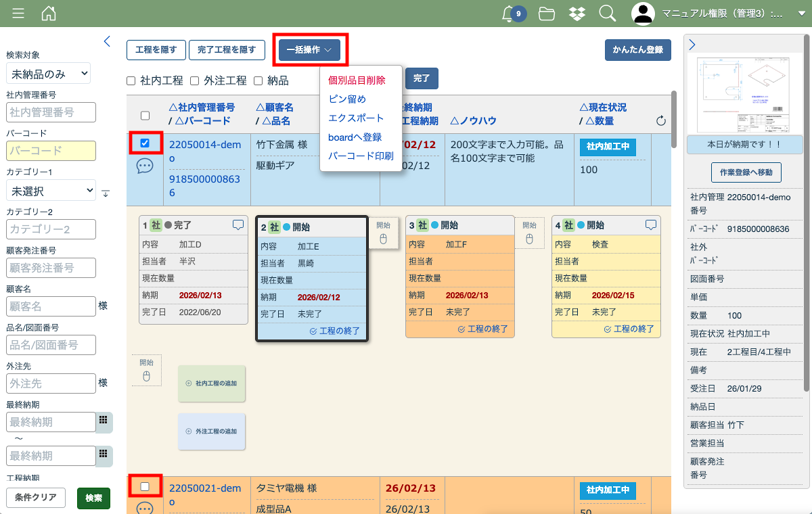Click the table refresh icon
812x514 pixels.
click(661, 121)
